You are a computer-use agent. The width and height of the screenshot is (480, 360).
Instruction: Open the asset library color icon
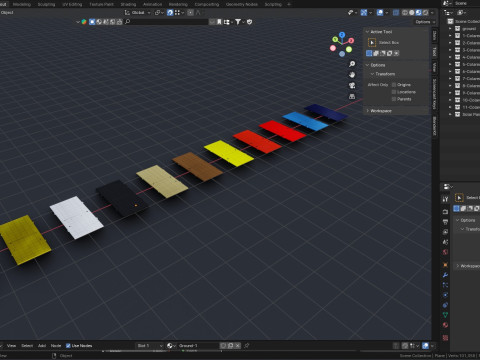click(x=84, y=22)
